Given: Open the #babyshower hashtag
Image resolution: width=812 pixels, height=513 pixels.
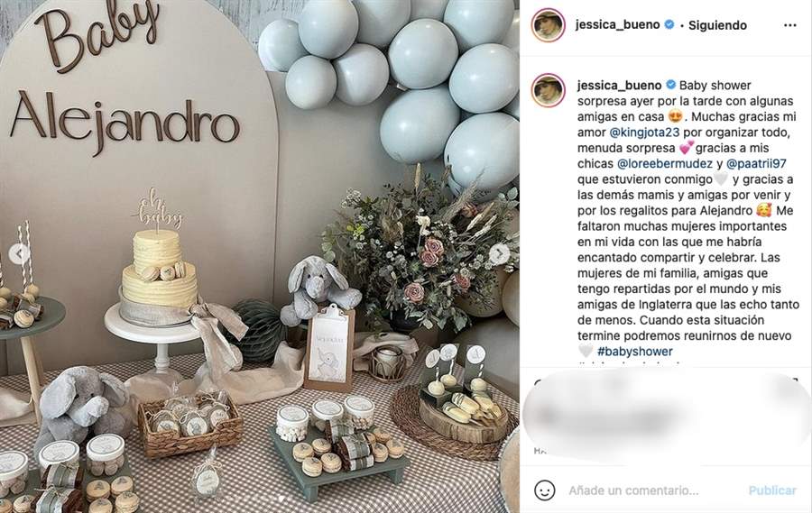Looking at the screenshot, I should point(635,352).
